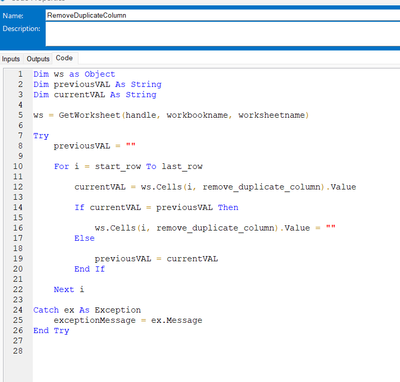This screenshot has height=382, width=400.
Task: Click line 1 'Dim ws as Object'
Action: click(x=74, y=74)
